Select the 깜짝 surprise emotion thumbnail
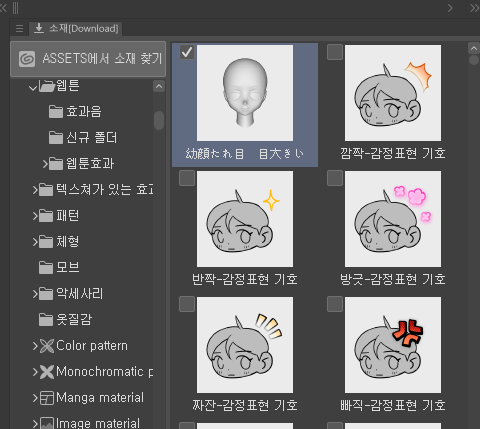The width and height of the screenshot is (480, 429). 393,93
